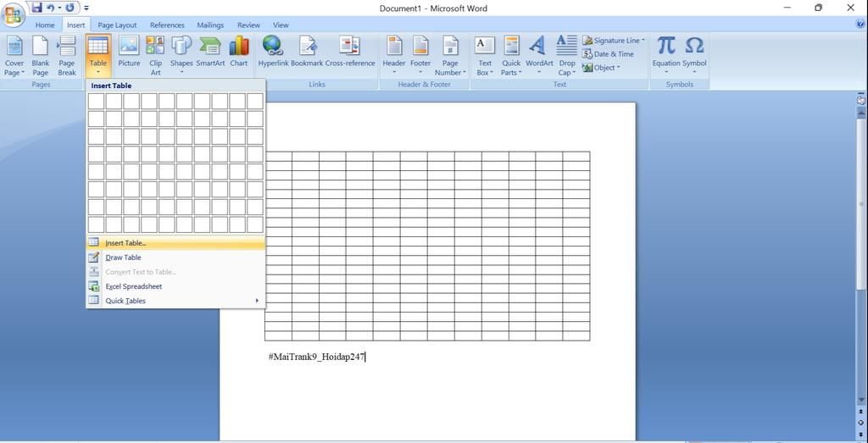Screen dimensions: 868x443
Task: Click the Previous Page browse button
Action: pyautogui.click(x=861, y=412)
